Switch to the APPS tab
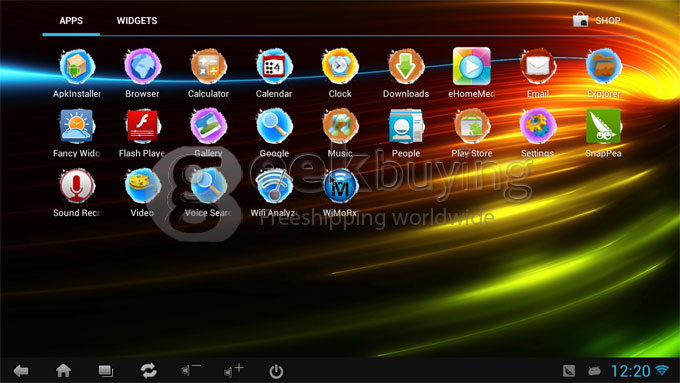 [71, 20]
